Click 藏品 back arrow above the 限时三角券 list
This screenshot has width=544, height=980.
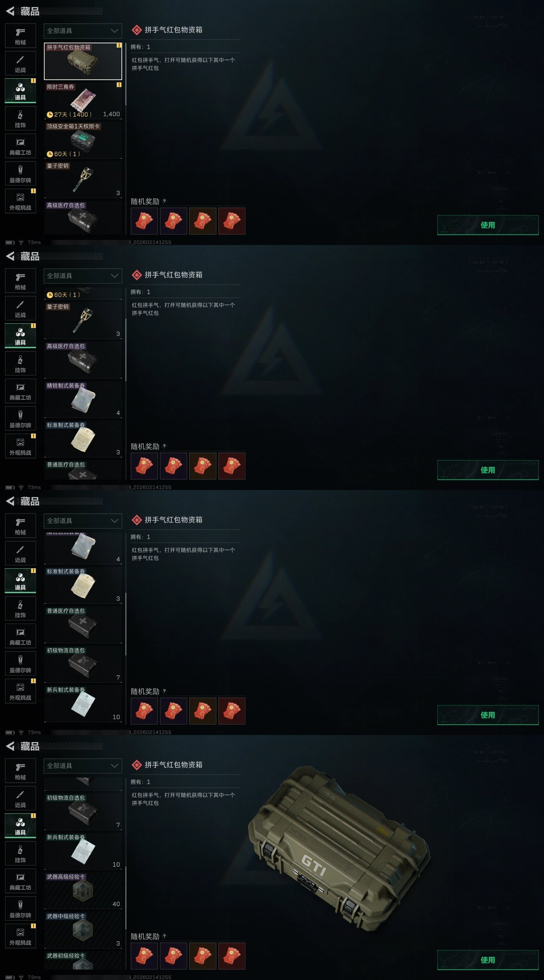point(10,12)
